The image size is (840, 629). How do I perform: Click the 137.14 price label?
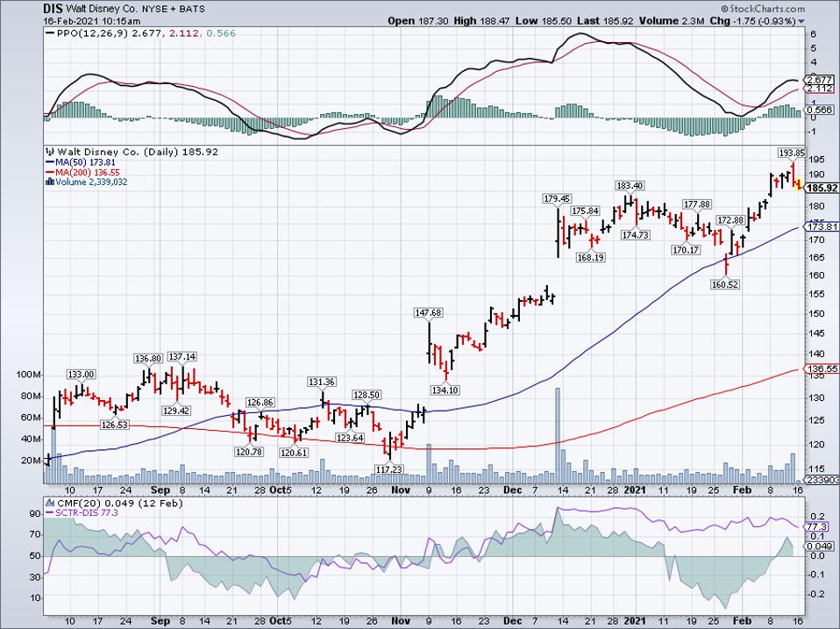(182, 357)
